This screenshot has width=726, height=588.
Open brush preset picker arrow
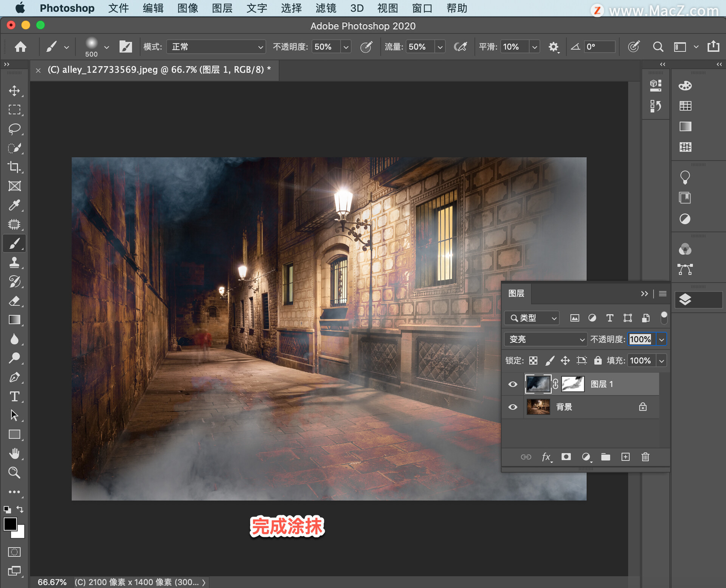107,47
